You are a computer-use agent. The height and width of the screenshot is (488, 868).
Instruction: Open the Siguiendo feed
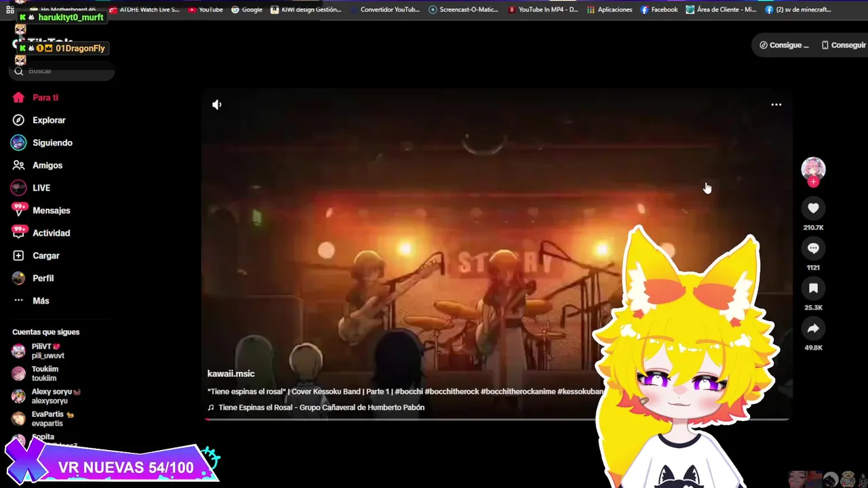click(42, 143)
